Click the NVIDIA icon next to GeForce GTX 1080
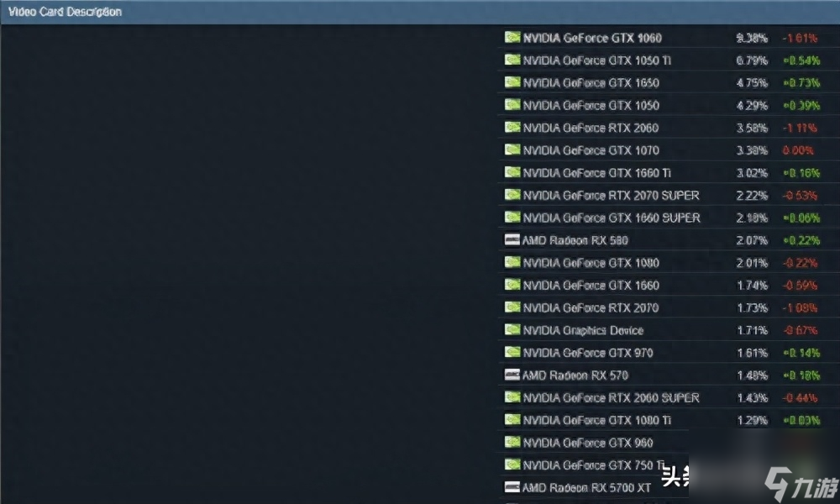The height and width of the screenshot is (504, 840). click(x=512, y=262)
